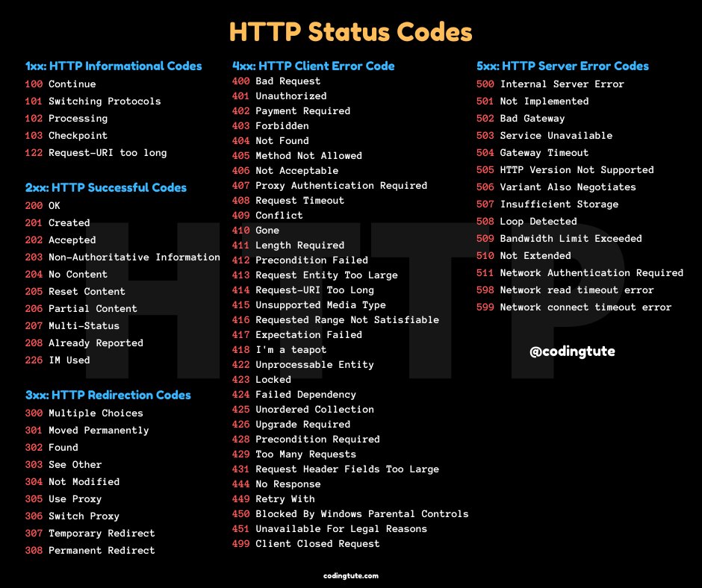The height and width of the screenshot is (588, 702).
Task: Select the "2xx: HTTP Successful Codes" heading
Action: click(x=105, y=187)
